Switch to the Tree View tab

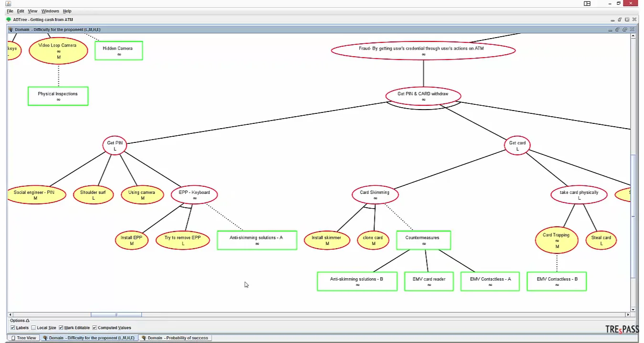click(x=23, y=338)
